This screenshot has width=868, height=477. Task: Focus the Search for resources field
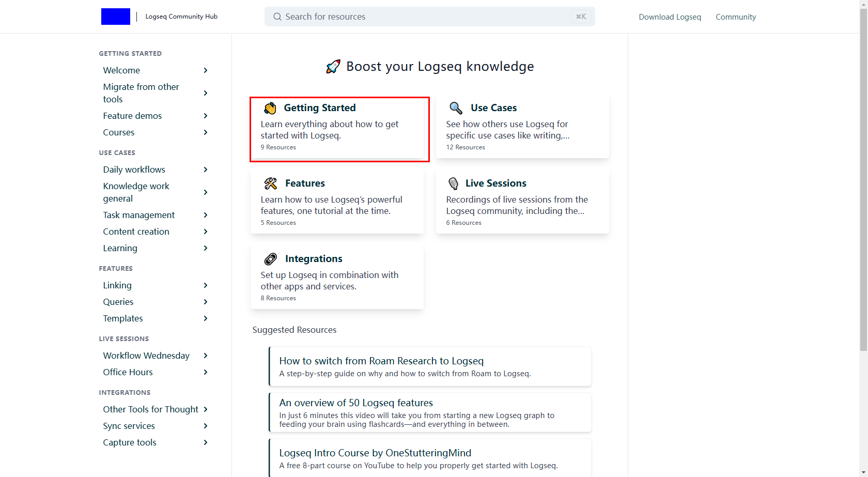click(424, 17)
